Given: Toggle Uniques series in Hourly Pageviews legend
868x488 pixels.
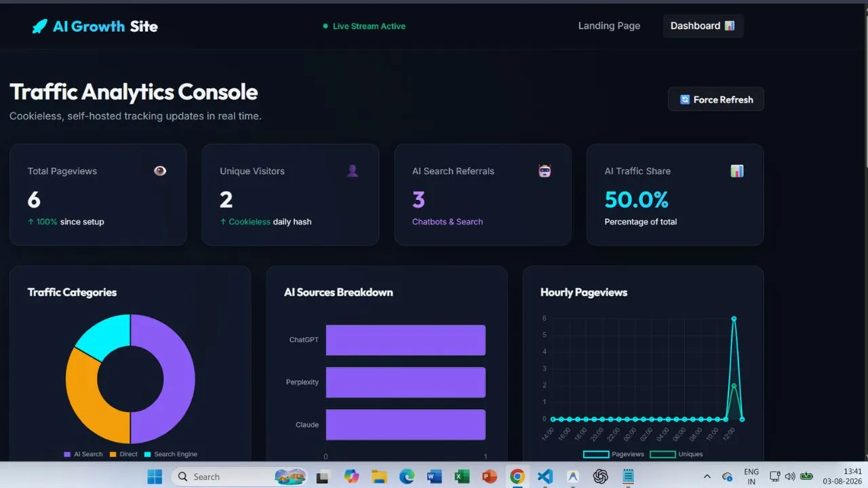Looking at the screenshot, I should [x=676, y=454].
